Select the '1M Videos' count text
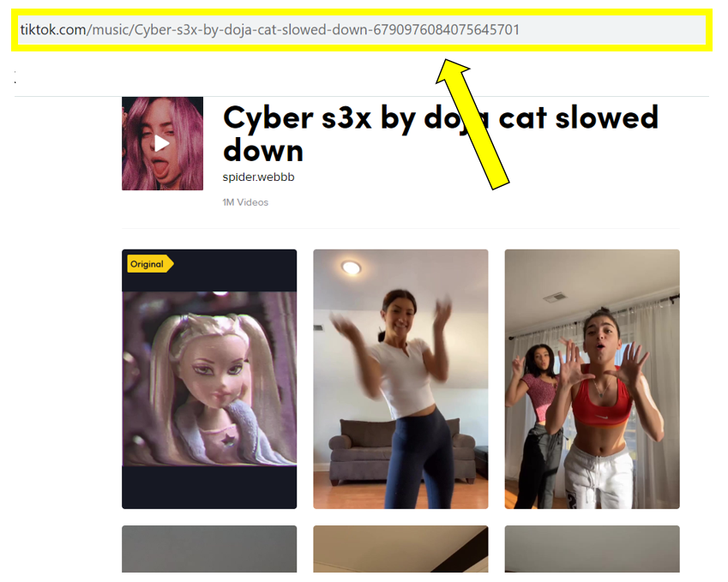This screenshot has height=582, width=728. point(245,202)
